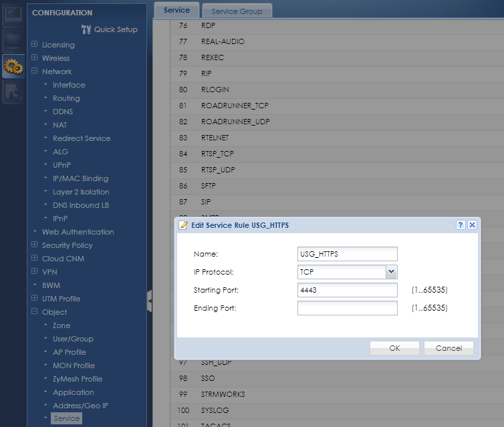Screen dimensions: 504x427
Task: Click the Quick Setup tools icon
Action: point(86,29)
